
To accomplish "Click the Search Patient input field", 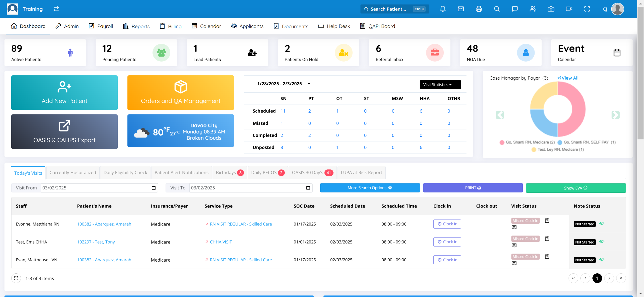I will (389, 9).
